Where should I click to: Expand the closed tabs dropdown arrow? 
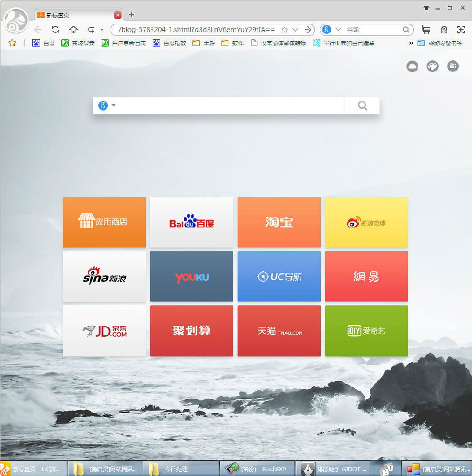pyautogui.click(x=102, y=30)
